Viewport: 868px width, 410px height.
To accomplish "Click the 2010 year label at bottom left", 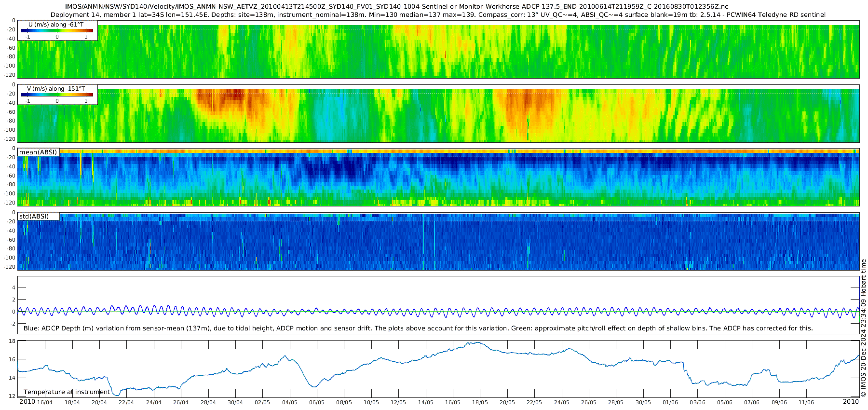I will pyautogui.click(x=27, y=402).
